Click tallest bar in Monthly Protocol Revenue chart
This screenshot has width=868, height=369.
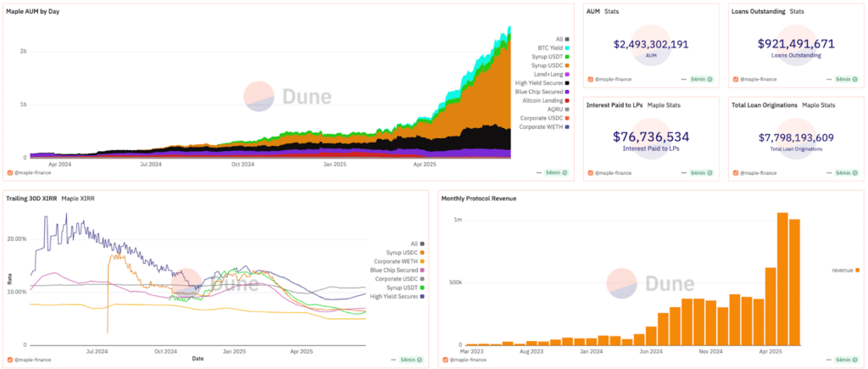tap(782, 279)
